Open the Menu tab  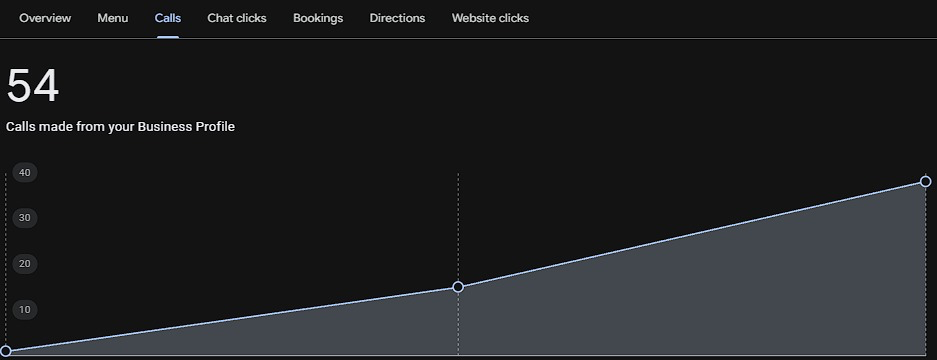click(112, 18)
